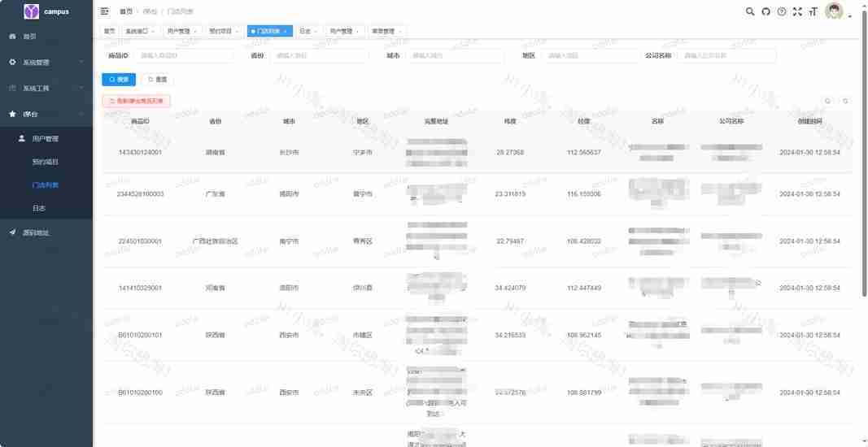Image resolution: width=868 pixels, height=447 pixels.
Task: Click the help question mark icon
Action: pyautogui.click(x=782, y=11)
